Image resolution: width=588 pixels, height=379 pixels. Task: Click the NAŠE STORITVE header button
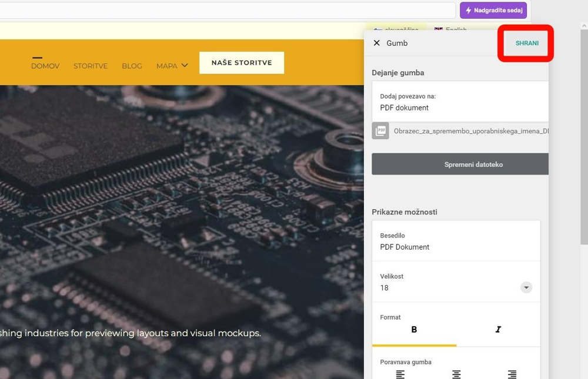pyautogui.click(x=242, y=63)
